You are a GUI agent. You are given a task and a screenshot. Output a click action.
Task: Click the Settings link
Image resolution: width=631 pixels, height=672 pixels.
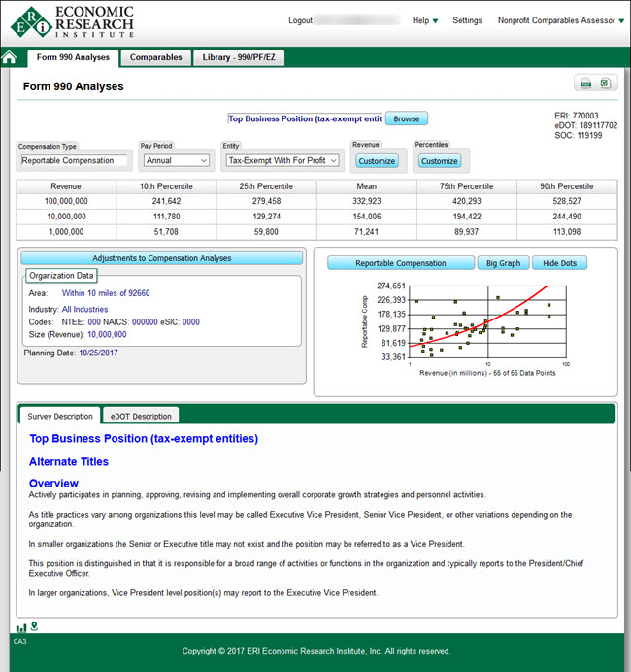[467, 20]
